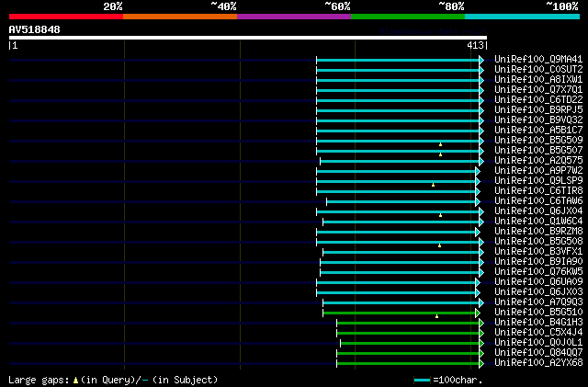Click the purple ~60% identity legend segment
This screenshot has height=387, width=588.
[x=294, y=17]
